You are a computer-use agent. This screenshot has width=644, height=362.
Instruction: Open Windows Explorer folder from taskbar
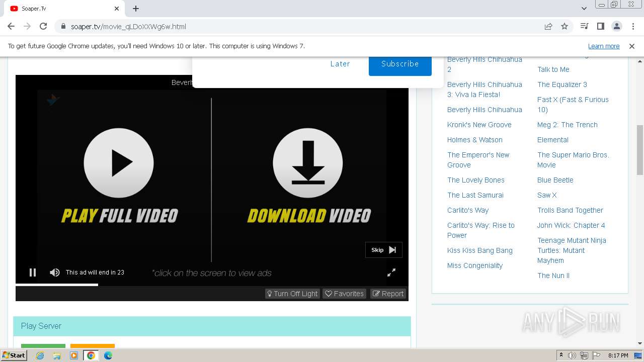tap(57, 355)
